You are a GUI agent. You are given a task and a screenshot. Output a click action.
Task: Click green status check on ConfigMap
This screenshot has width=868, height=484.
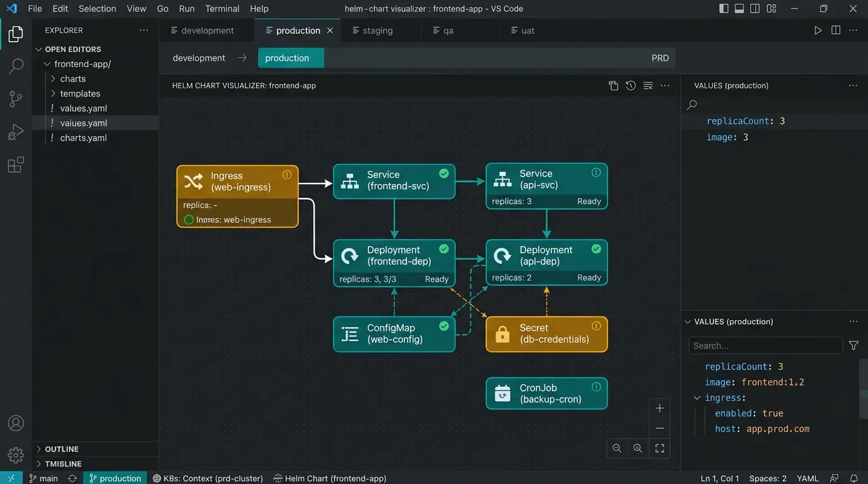pyautogui.click(x=444, y=326)
